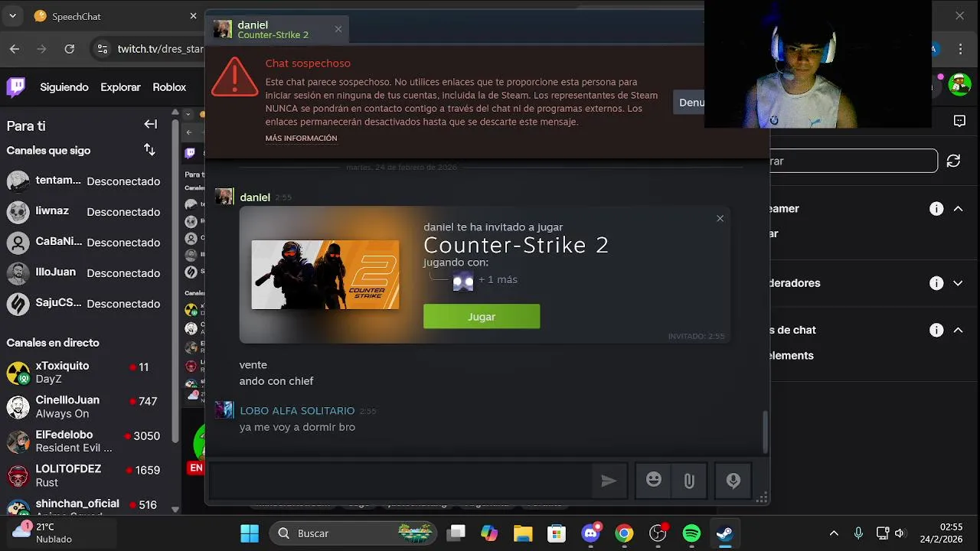Viewport: 980px width, 551px height.
Task: Reload the page in Chrome
Action: point(70,49)
